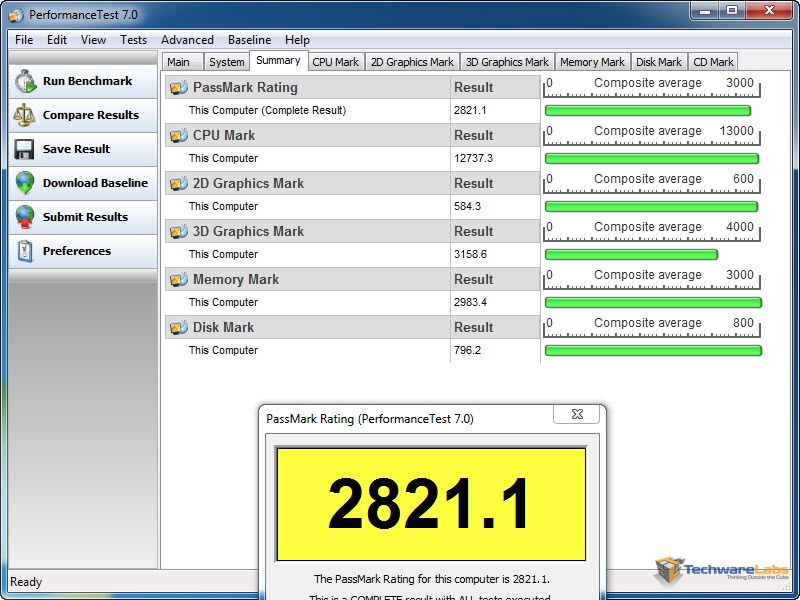Open the View menu

(93, 40)
